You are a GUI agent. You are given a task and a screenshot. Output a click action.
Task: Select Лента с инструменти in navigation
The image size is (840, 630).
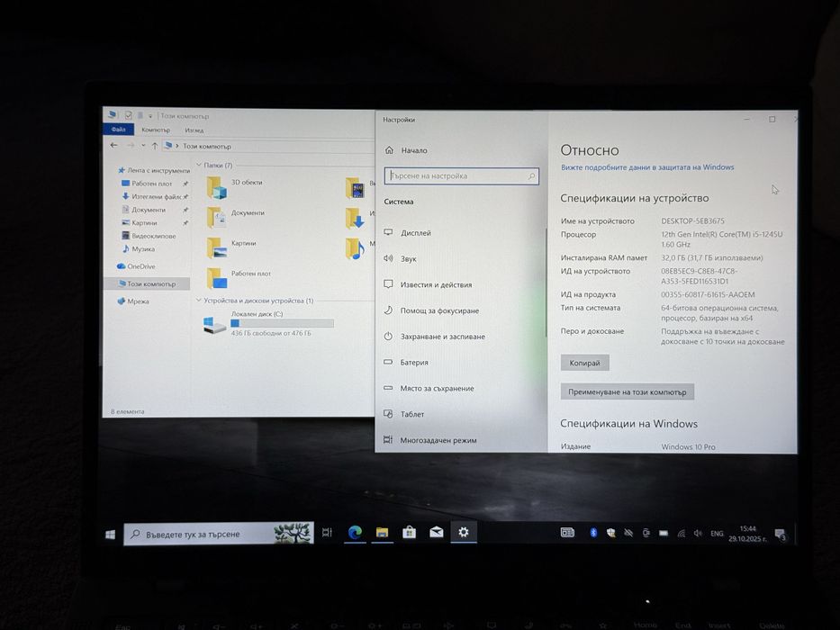(153, 170)
